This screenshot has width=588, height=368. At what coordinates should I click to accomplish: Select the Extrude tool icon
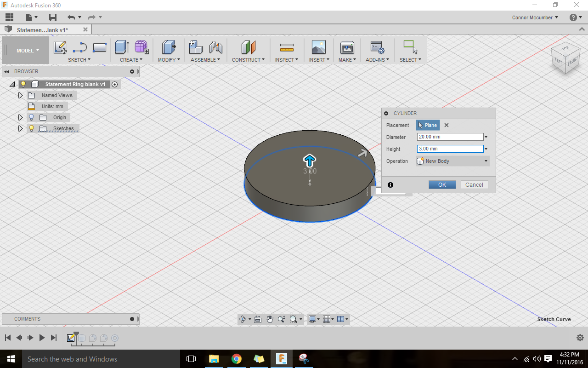point(122,47)
